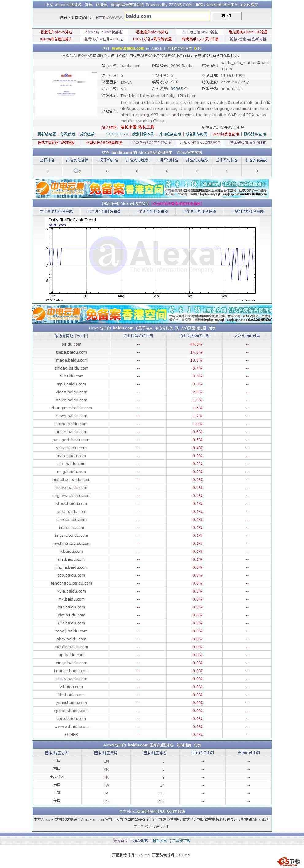
Task: Open the 稳定提高Alexa+IP流量 ad link
Action: (248, 32)
